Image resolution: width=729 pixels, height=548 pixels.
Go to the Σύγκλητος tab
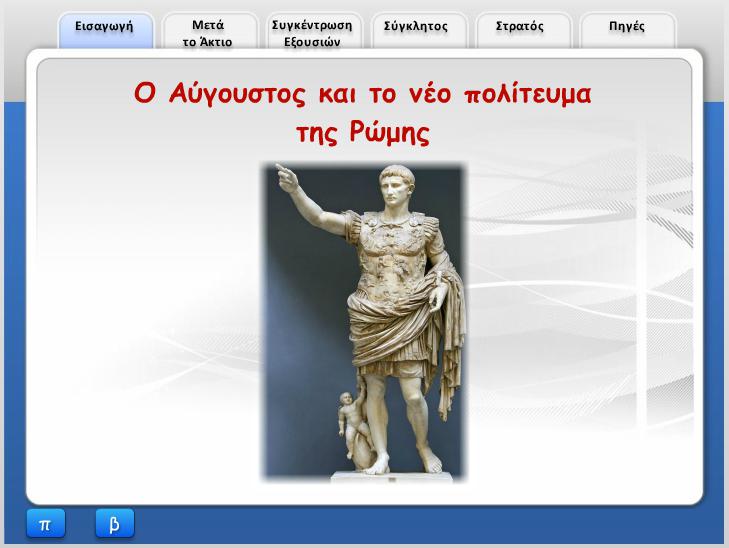(x=418, y=31)
